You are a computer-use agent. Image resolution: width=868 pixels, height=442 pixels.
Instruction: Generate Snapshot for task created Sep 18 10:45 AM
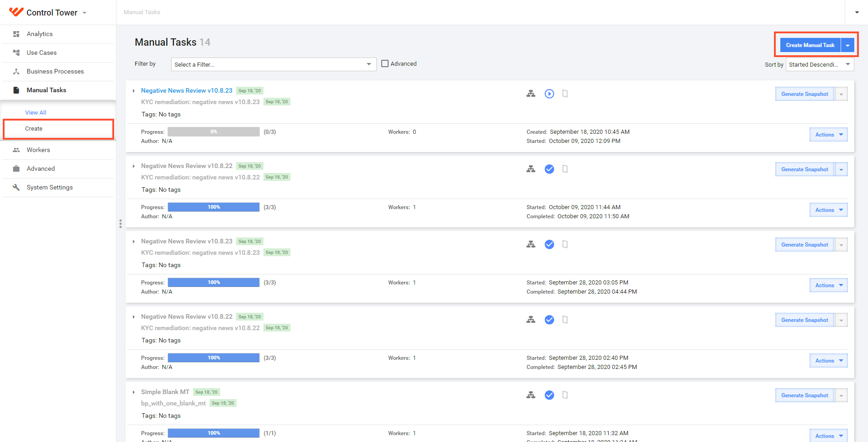805,94
